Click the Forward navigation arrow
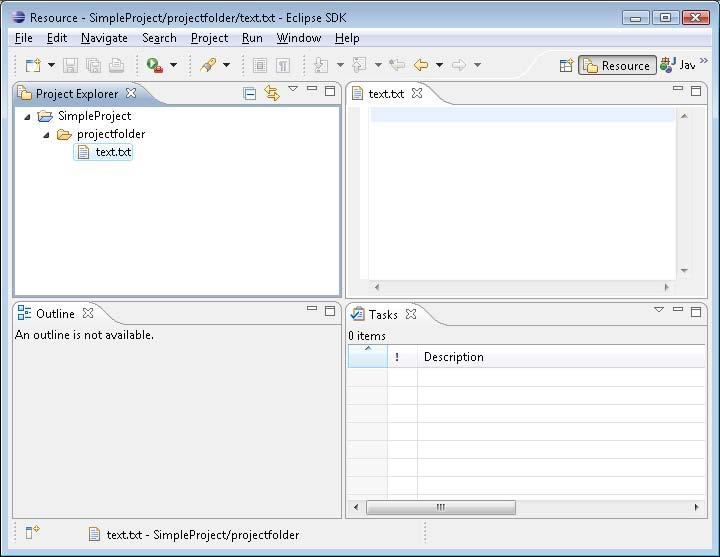Screen dimensions: 720x557 459,65
